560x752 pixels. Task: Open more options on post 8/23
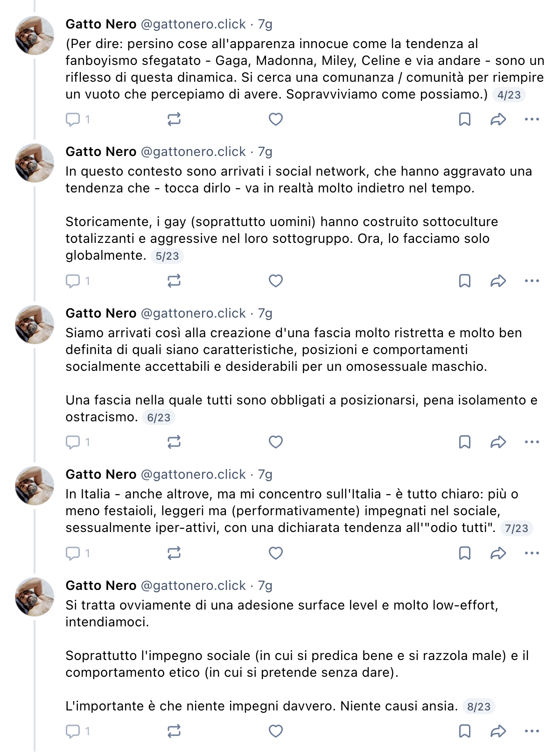(532, 731)
